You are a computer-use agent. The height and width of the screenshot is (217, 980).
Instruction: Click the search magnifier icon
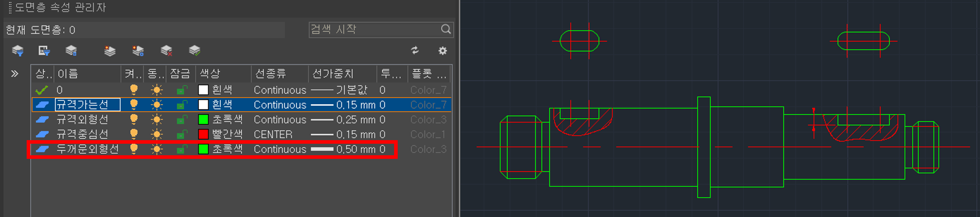446,29
